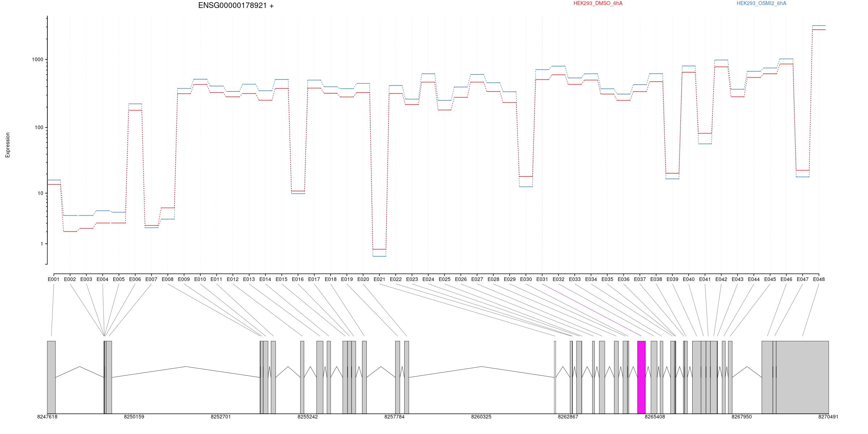
Task: Click genomic coordinate 8270491
Action: point(828,417)
